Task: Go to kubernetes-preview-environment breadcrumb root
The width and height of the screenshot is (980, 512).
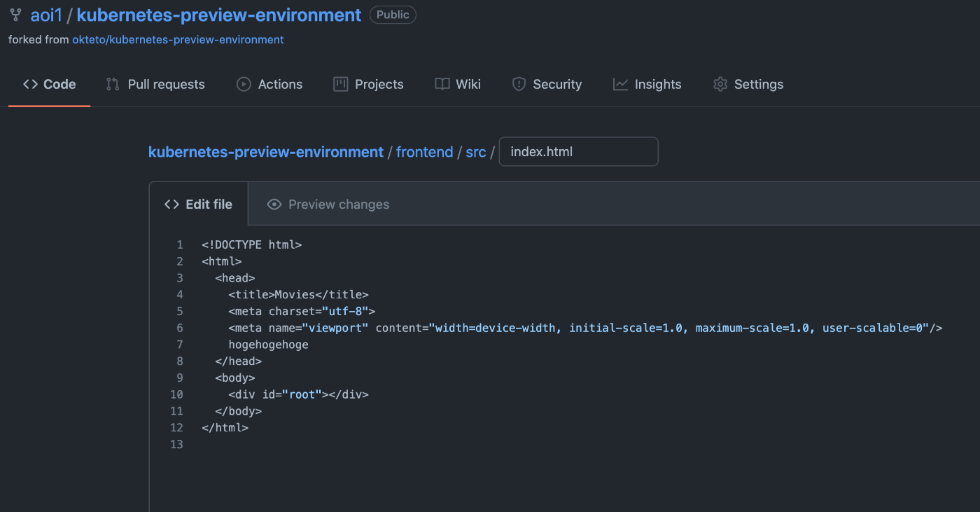Action: (266, 152)
